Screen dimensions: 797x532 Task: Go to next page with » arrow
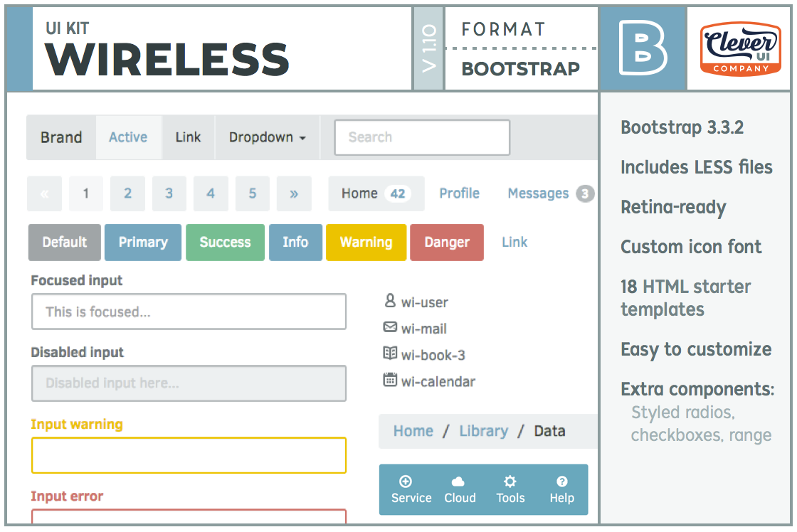[294, 193]
